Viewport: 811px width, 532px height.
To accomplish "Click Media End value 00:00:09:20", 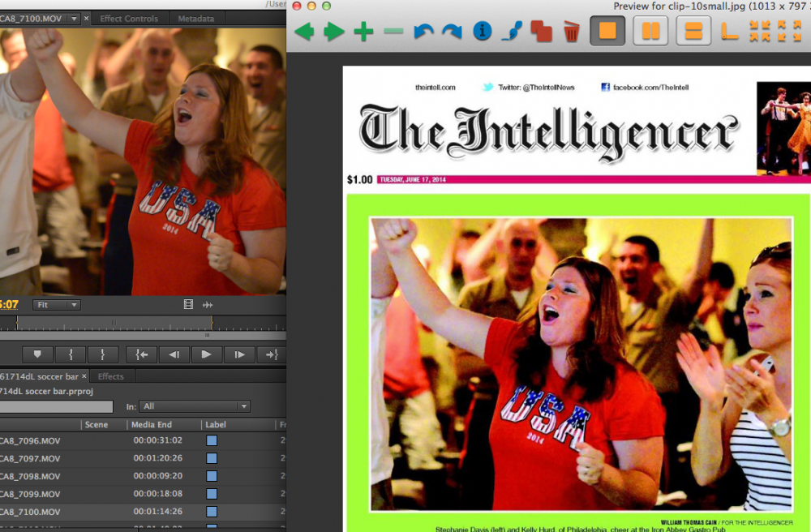I will pos(158,476).
